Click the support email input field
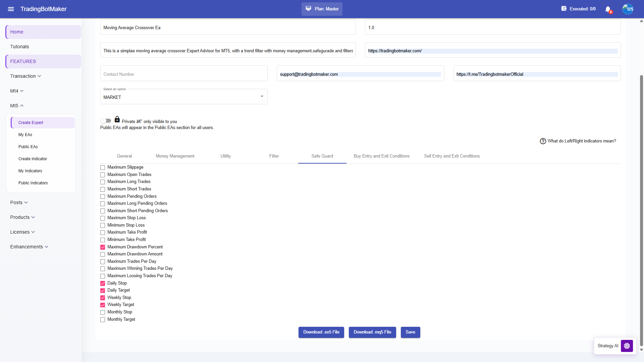This screenshot has width=644, height=362. (x=361, y=73)
